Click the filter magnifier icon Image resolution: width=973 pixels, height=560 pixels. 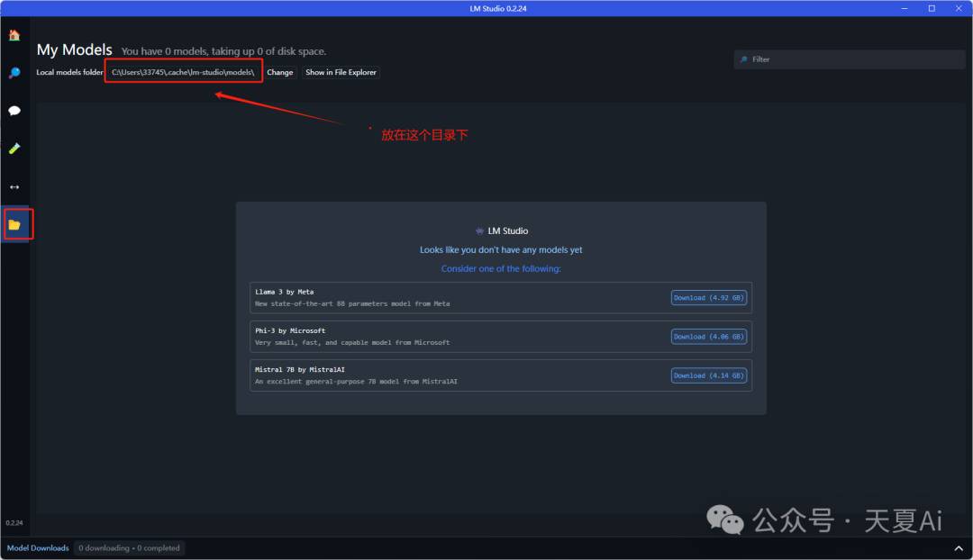743,59
